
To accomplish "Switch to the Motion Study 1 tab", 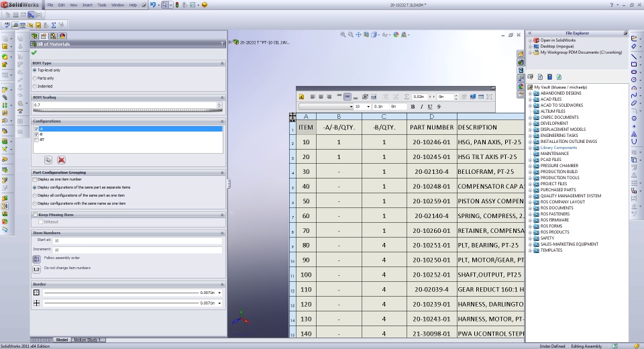I will 87,340.
